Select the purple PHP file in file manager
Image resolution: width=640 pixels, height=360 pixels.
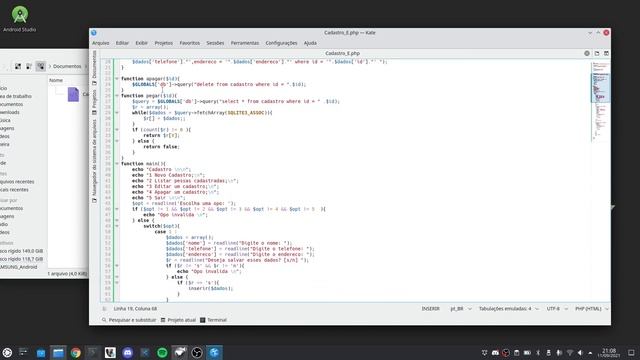click(x=73, y=94)
